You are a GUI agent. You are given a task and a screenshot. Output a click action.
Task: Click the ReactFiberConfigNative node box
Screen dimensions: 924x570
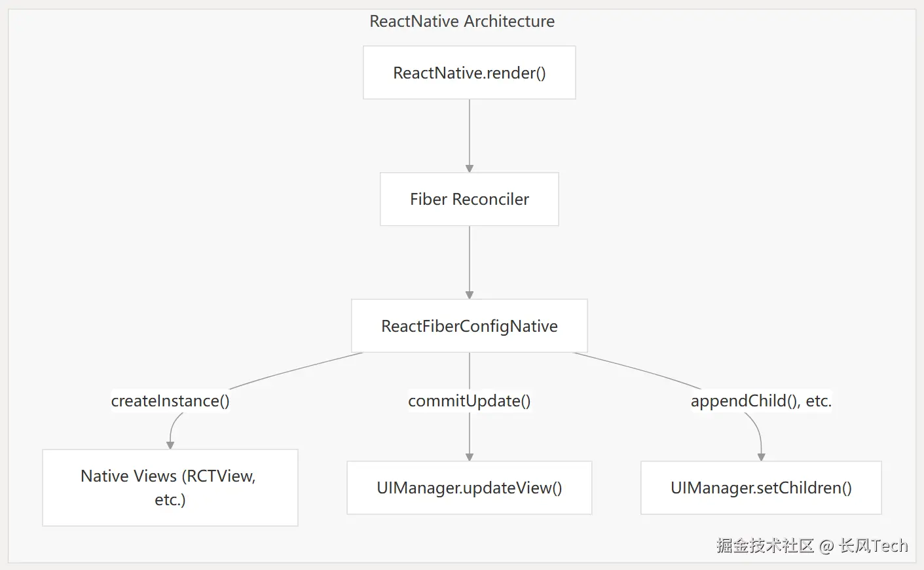[x=469, y=326]
